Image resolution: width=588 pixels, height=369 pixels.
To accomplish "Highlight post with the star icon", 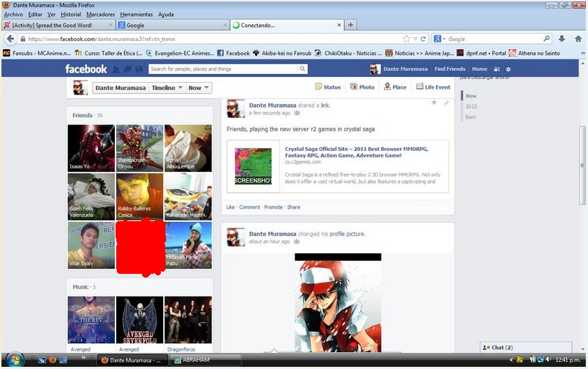I will click(x=434, y=102).
